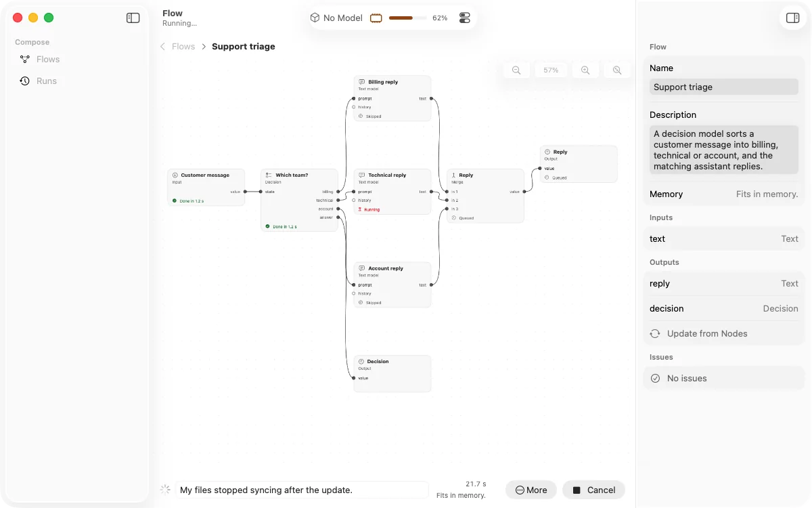Go back using the breadcrumb chevron
Screen dimensions: 812x508
pyautogui.click(x=162, y=47)
